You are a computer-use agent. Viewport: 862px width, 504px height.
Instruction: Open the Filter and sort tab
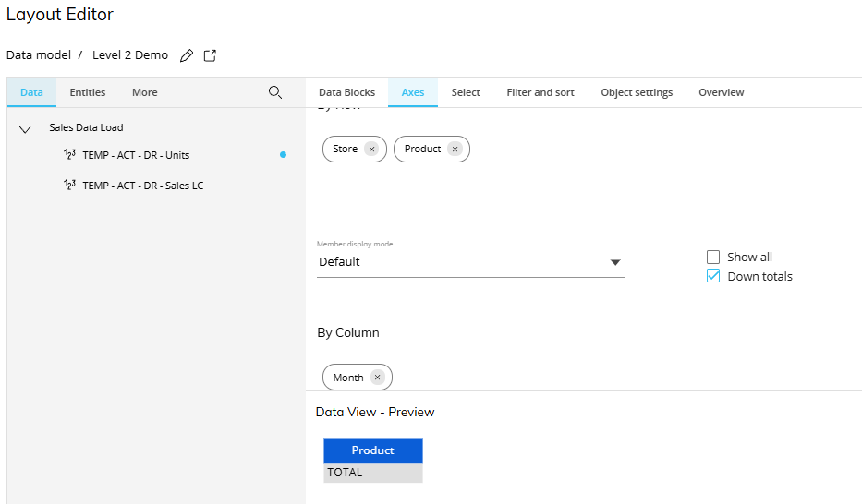[540, 92]
